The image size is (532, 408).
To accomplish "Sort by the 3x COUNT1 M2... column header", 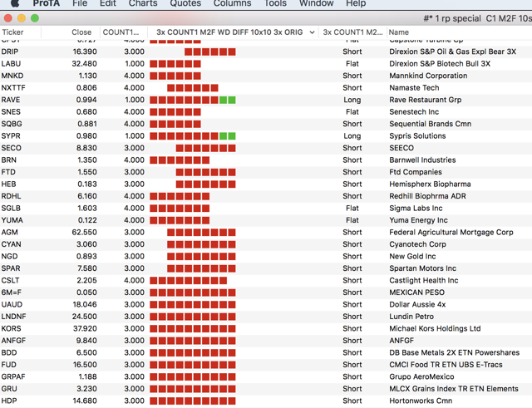I will (352, 32).
